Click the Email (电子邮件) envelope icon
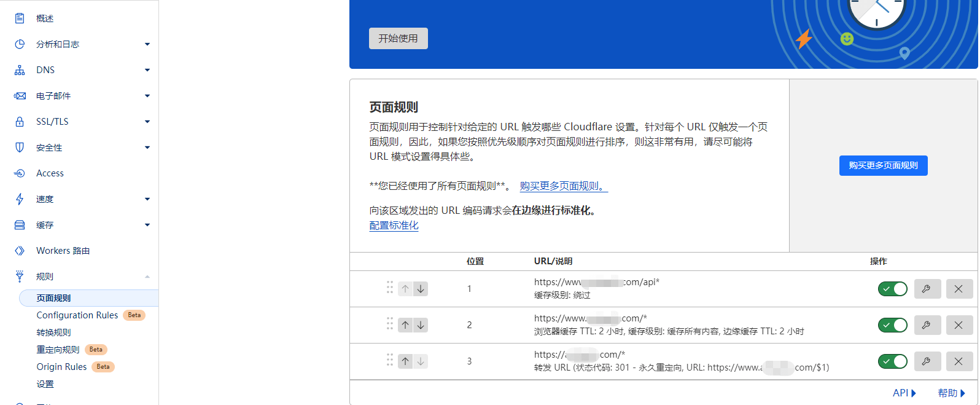Screen dimensions: 980x405 (20, 96)
